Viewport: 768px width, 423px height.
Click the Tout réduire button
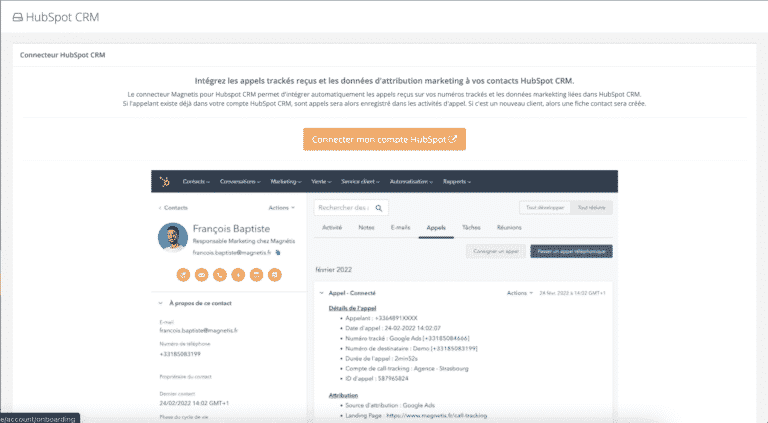pos(591,208)
